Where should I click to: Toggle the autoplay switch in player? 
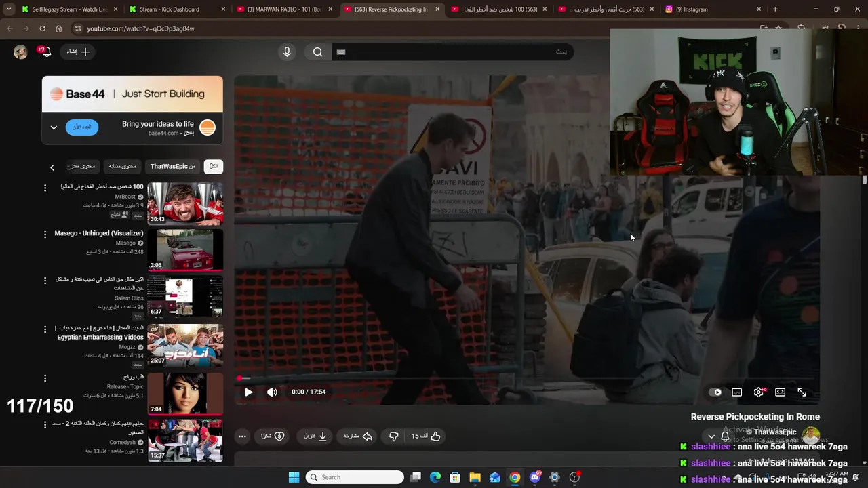715,392
